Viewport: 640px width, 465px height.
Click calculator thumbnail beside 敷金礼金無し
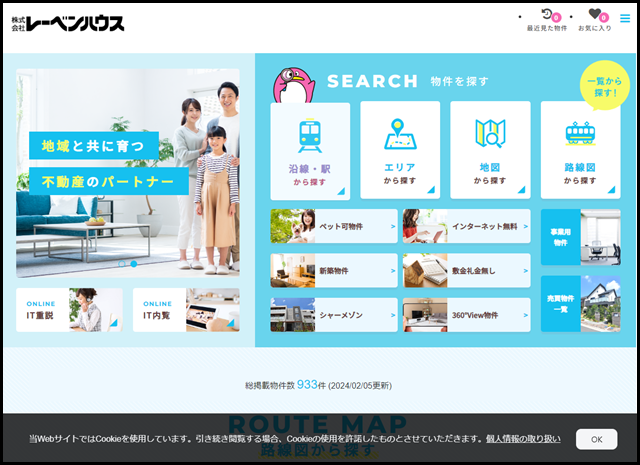point(425,271)
